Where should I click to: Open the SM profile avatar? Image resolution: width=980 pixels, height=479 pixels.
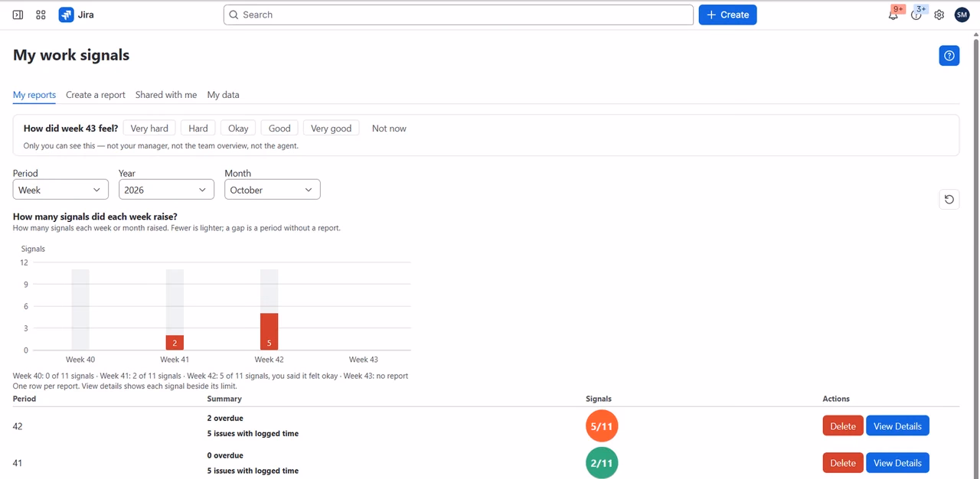(x=962, y=15)
